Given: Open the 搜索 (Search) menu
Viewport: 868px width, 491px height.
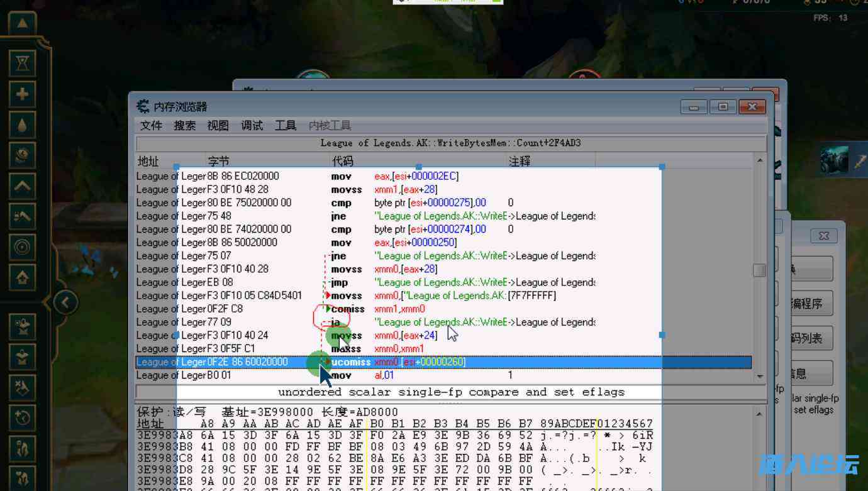Looking at the screenshot, I should [x=184, y=126].
